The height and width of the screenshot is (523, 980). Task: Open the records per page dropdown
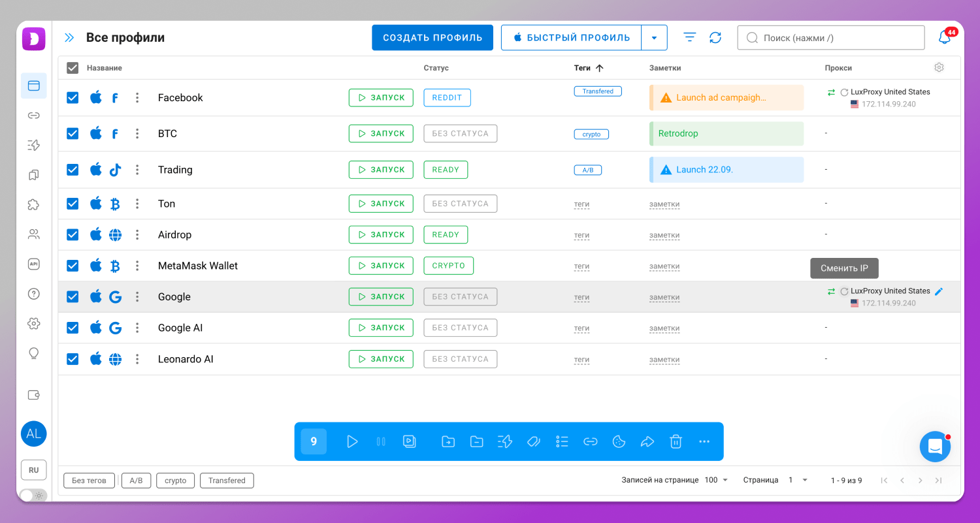(716, 480)
